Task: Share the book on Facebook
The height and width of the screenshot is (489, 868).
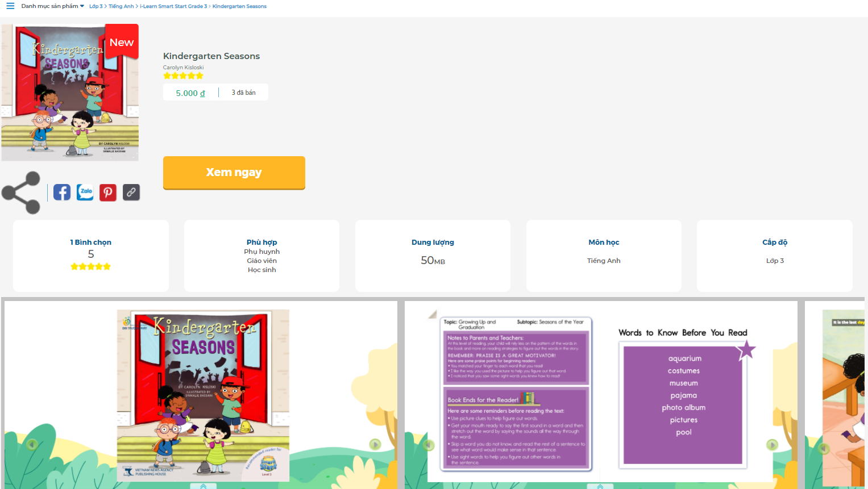Action: (x=62, y=193)
